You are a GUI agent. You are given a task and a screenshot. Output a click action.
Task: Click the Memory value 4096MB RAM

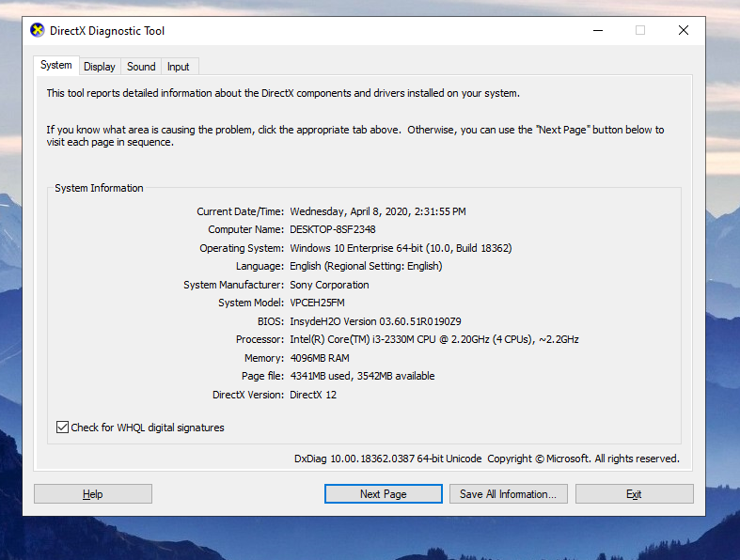[320, 358]
